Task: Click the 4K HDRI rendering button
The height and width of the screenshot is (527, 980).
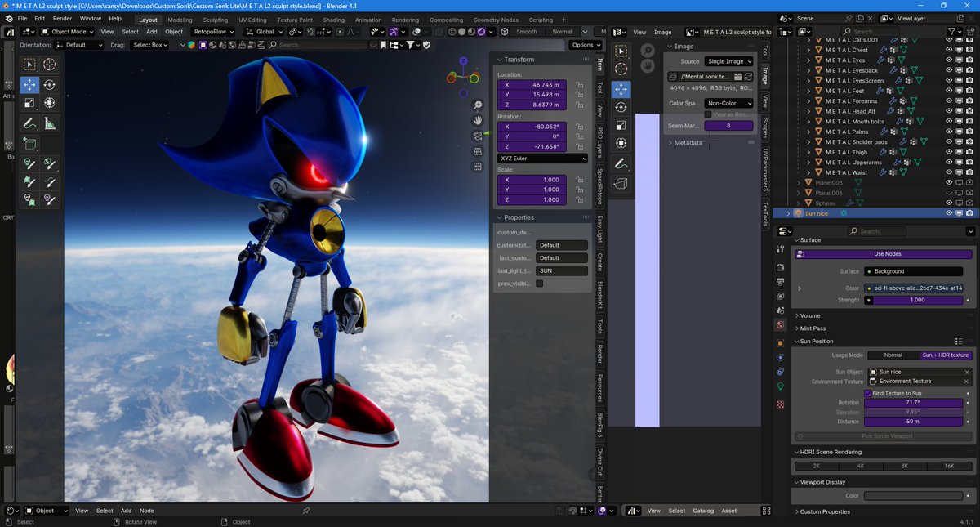Action: point(860,466)
